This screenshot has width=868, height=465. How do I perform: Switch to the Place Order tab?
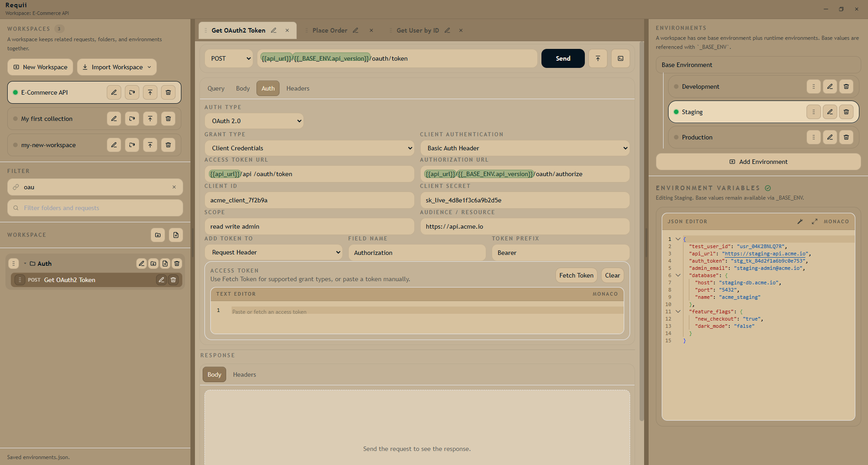(330, 30)
